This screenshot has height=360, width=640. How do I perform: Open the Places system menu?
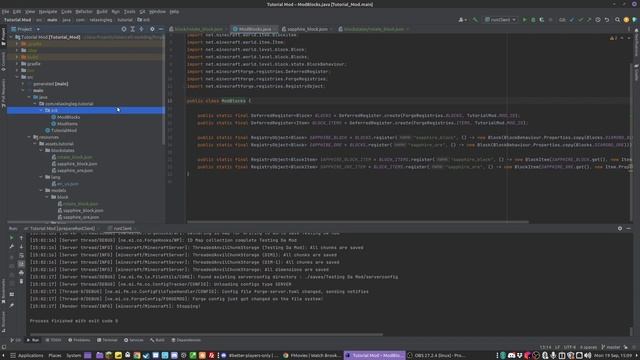(55, 356)
